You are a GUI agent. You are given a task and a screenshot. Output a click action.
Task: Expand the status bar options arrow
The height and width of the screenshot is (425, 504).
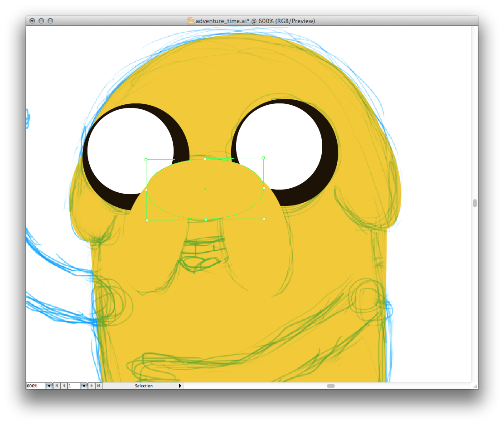pos(180,386)
